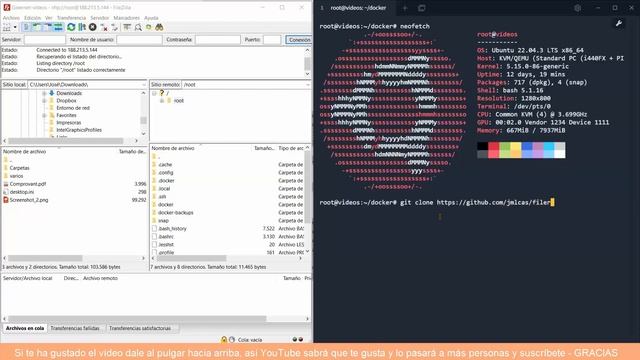
Task: Click the FileZilla logo in title bar
Action: click(x=7, y=7)
